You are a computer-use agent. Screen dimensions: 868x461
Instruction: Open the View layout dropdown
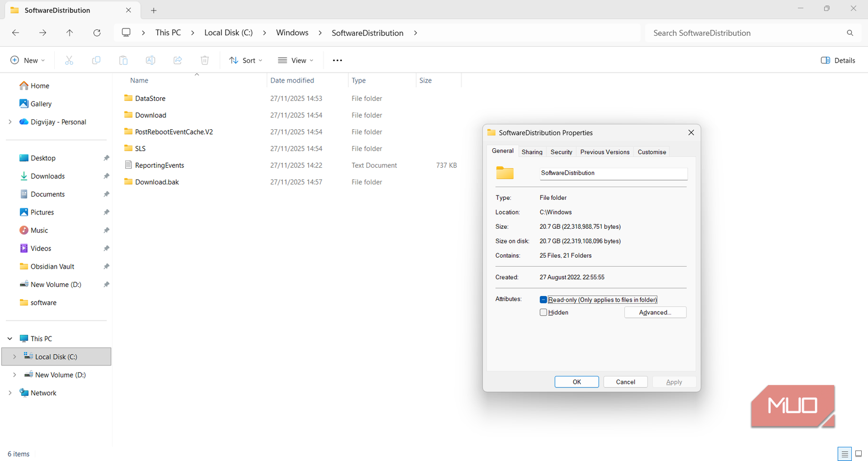coord(296,60)
